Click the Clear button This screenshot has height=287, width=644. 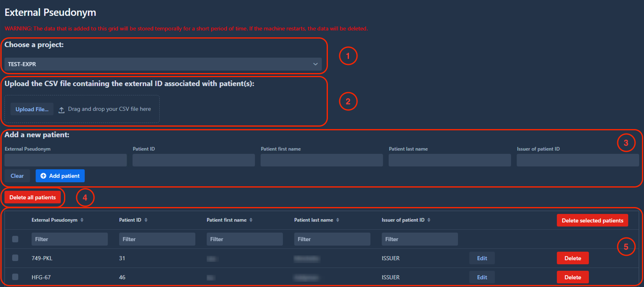17,176
